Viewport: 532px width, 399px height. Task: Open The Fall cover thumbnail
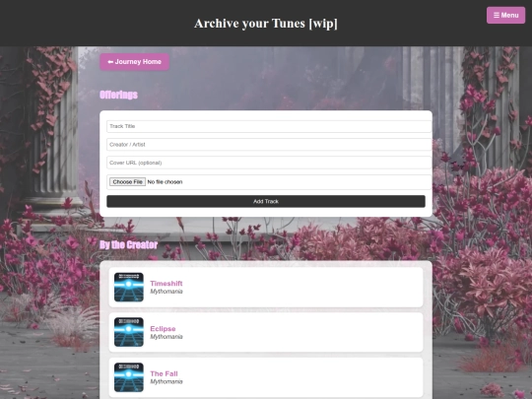point(129,377)
